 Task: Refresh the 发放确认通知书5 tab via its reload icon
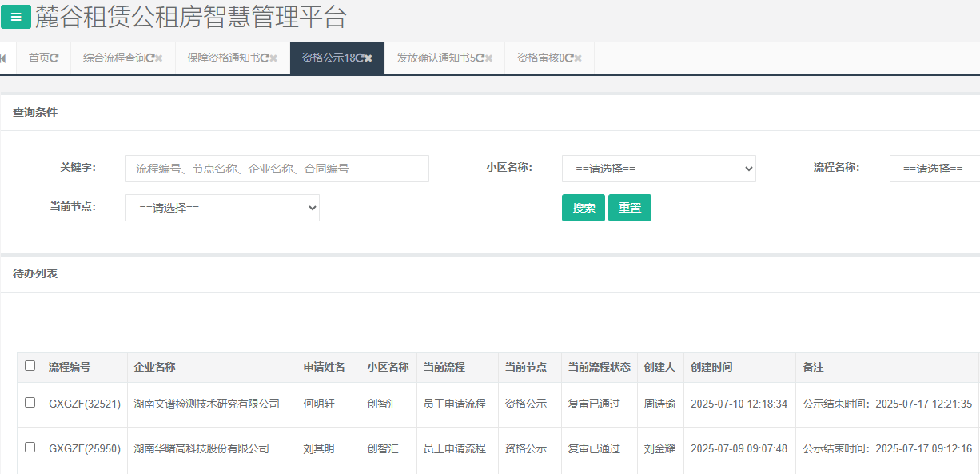click(x=480, y=58)
